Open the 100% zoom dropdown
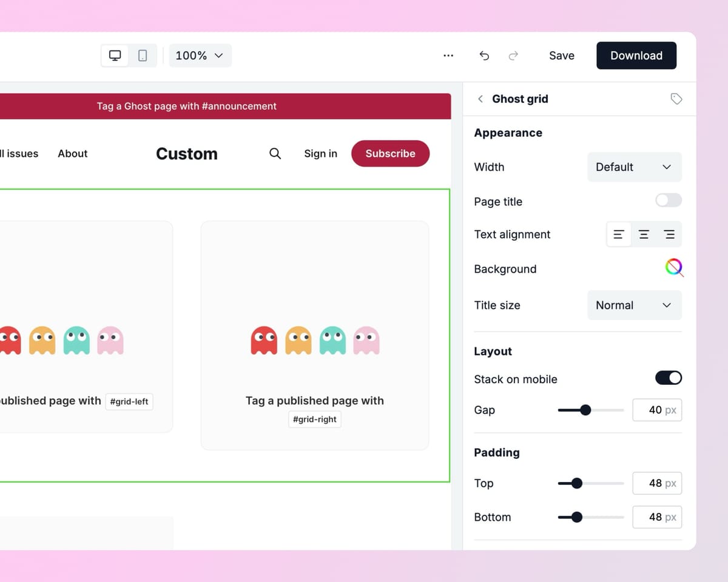728x582 pixels. click(x=200, y=56)
